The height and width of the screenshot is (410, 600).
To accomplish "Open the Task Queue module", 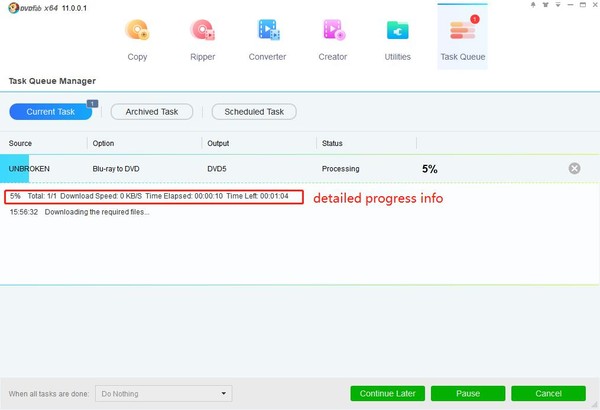I will click(462, 39).
